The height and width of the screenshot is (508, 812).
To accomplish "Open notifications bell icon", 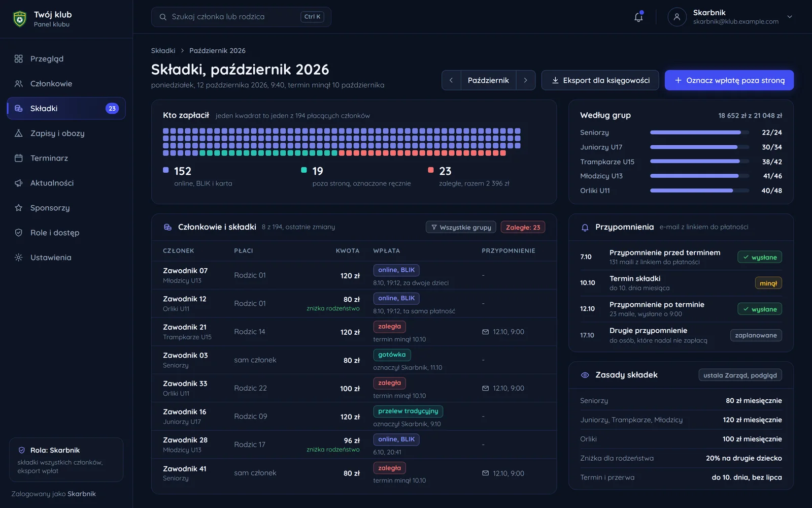I will click(638, 17).
